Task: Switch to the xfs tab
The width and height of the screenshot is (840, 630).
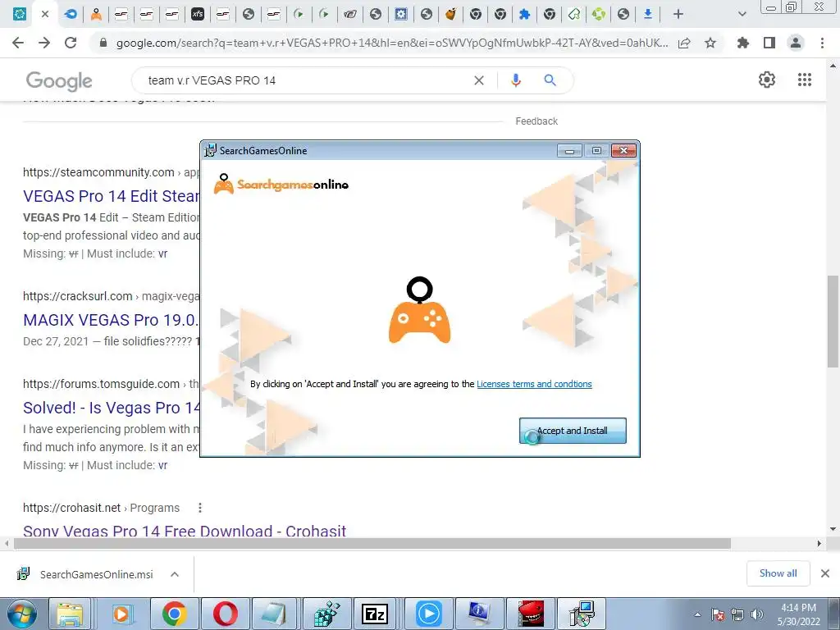Action: click(198, 15)
